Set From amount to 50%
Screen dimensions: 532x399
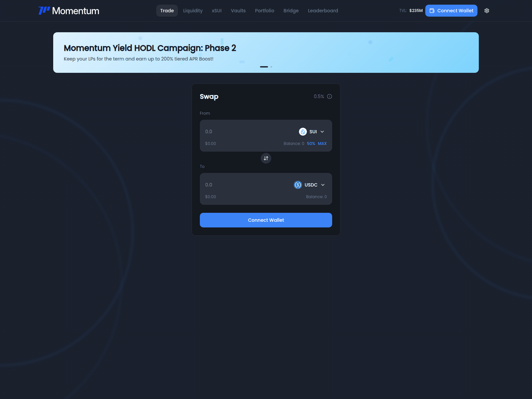[311, 144]
